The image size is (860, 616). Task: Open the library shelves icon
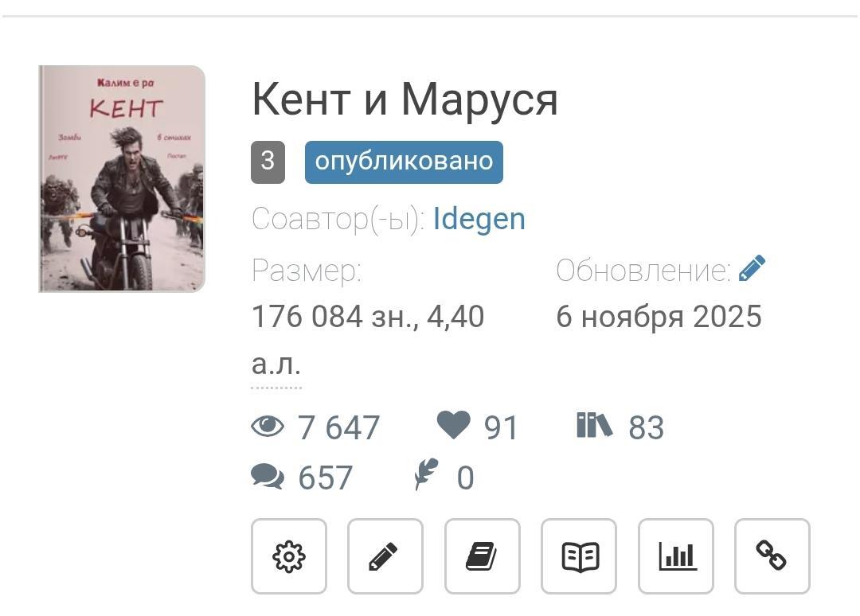point(594,425)
